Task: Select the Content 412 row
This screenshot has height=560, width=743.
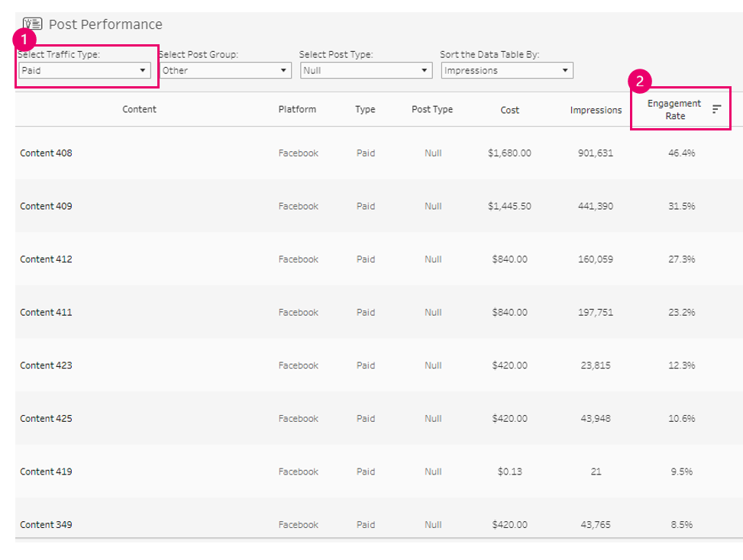Action: 379,259
